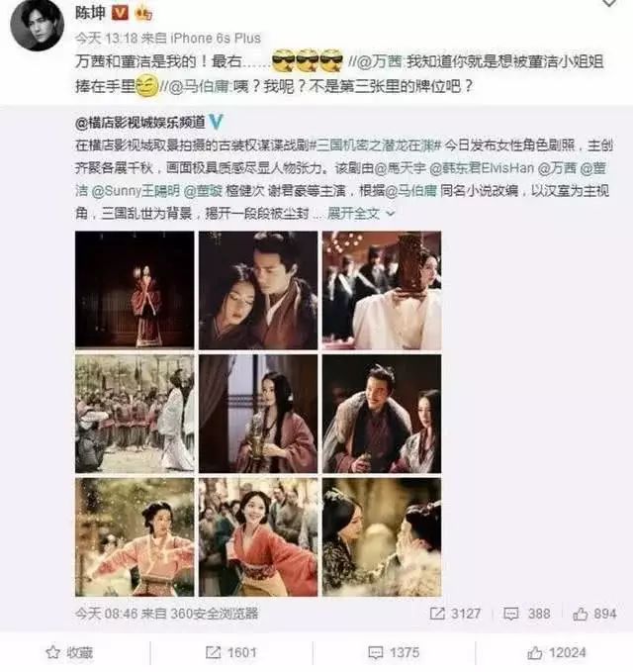Open comments showing 1375
The width and height of the screenshot is (633, 672).
tap(394, 652)
